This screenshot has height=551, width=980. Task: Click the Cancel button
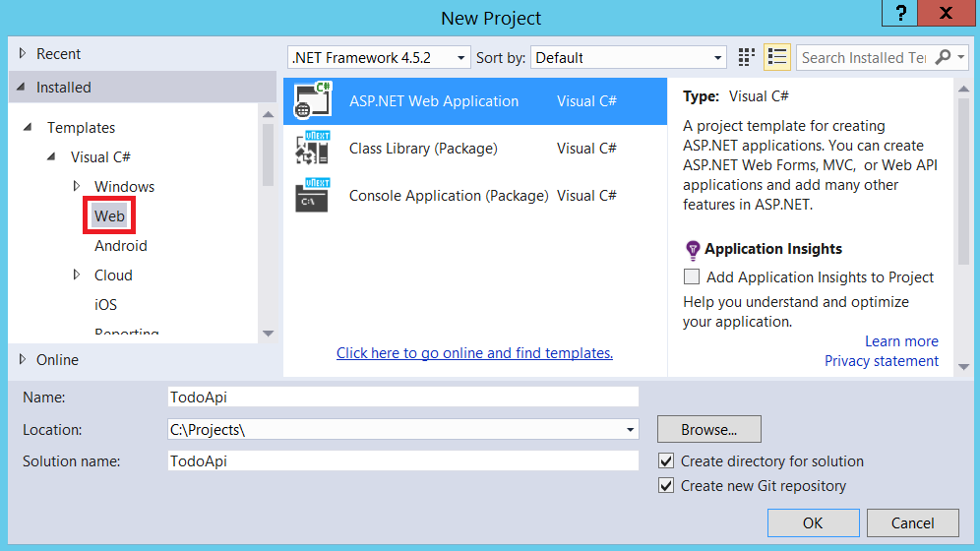(x=912, y=522)
